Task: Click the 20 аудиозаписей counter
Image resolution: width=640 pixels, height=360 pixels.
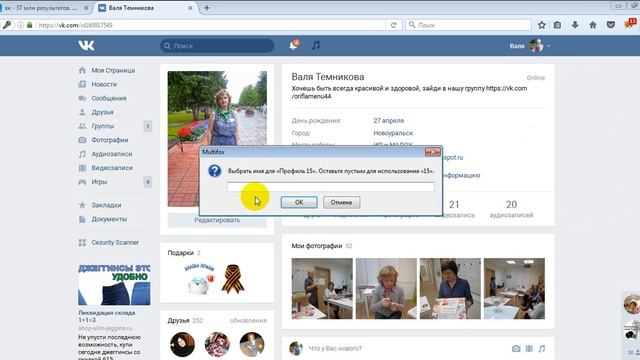Action: click(511, 209)
